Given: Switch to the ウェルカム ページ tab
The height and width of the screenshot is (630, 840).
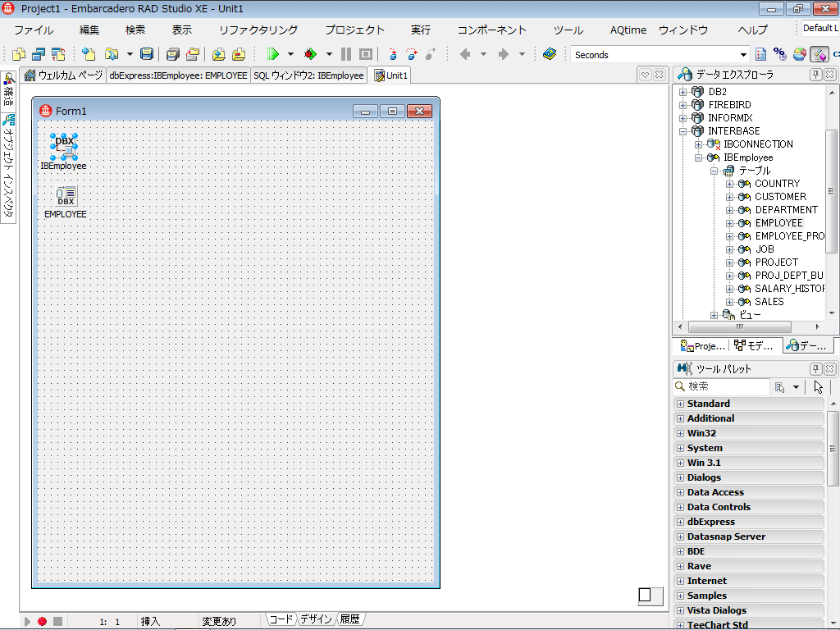Looking at the screenshot, I should coord(63,75).
